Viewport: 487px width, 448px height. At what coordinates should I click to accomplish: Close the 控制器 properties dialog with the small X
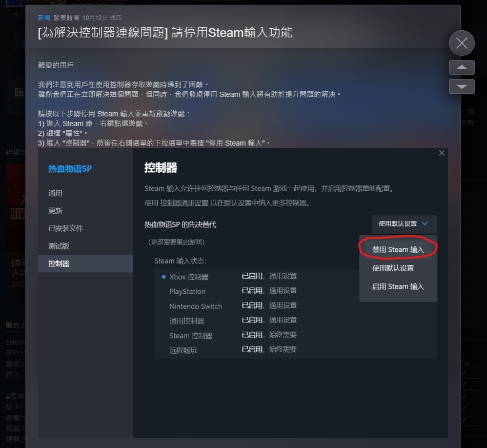tap(441, 153)
